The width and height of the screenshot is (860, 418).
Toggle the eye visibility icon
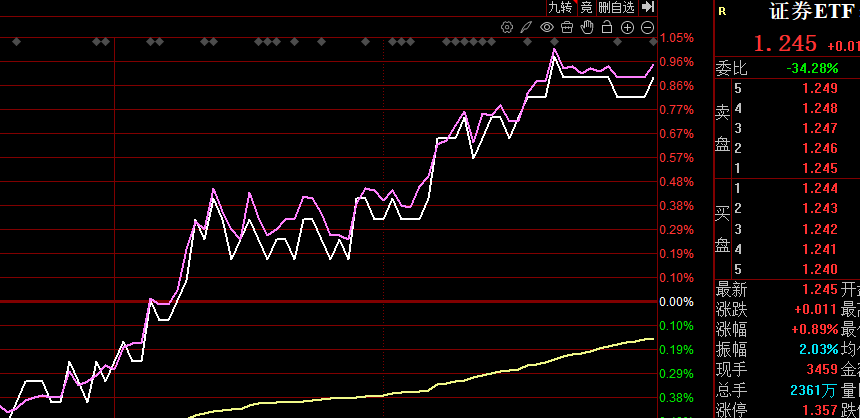547,27
